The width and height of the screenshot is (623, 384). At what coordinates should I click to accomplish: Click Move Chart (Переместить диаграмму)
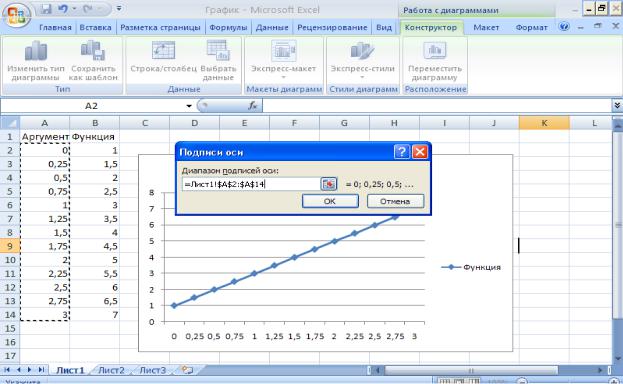[435, 60]
